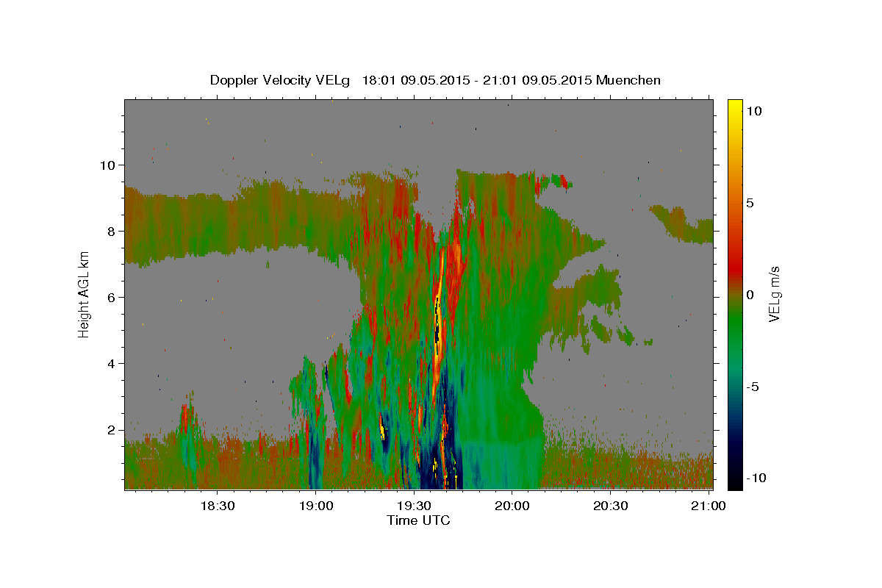Click the height tick label '10'
The height and width of the screenshot is (588, 882).
coord(109,165)
